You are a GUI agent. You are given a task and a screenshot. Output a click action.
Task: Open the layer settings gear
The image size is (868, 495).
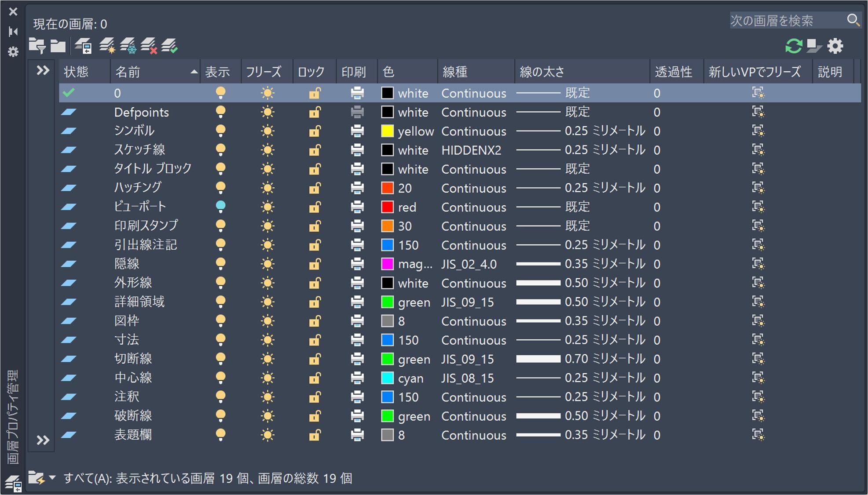835,46
